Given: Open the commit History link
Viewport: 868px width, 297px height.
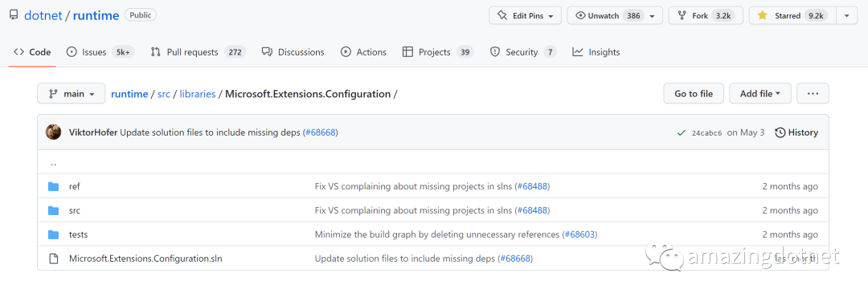Looking at the screenshot, I should [x=796, y=132].
